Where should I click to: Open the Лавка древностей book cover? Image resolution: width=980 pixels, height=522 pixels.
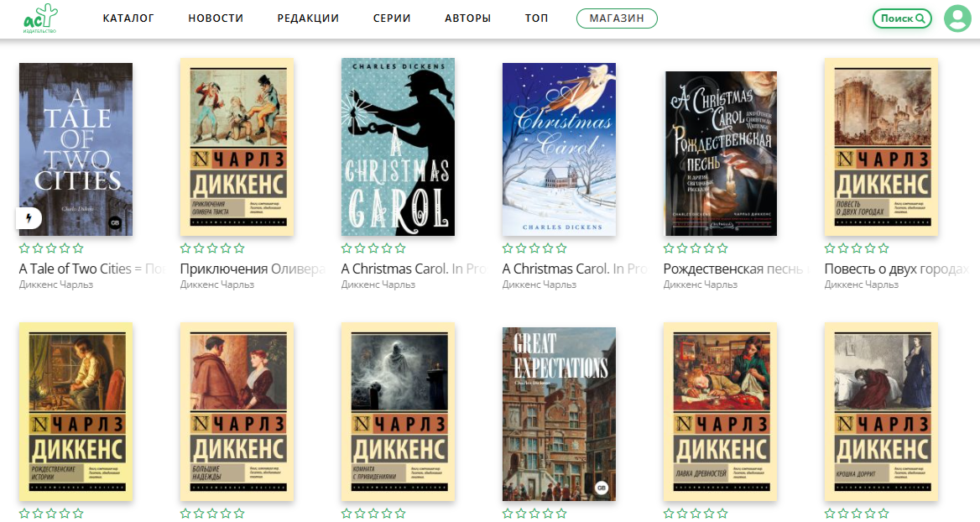720,411
